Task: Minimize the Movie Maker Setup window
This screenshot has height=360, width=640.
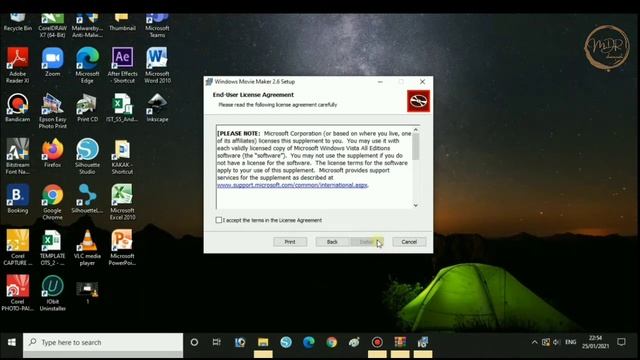Action: click(x=380, y=82)
